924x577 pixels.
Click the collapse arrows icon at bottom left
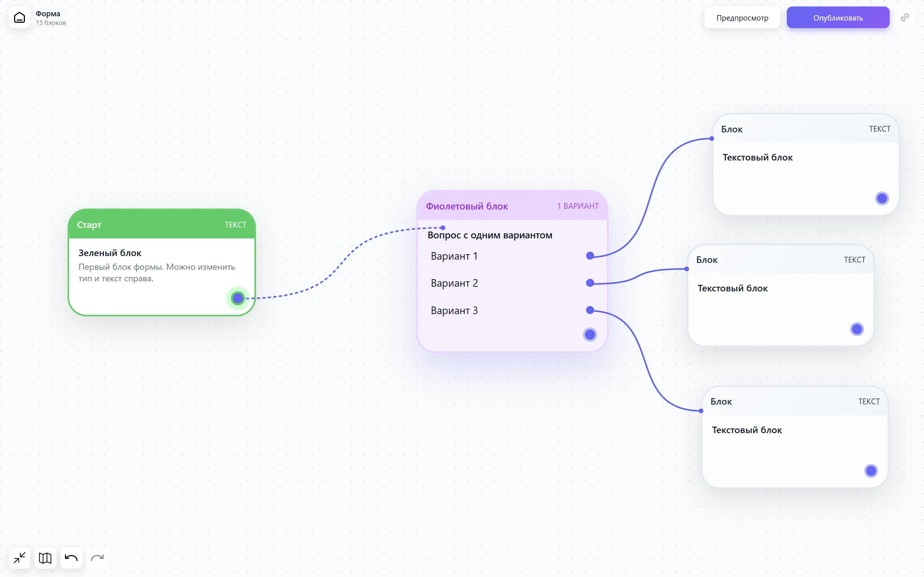click(19, 558)
